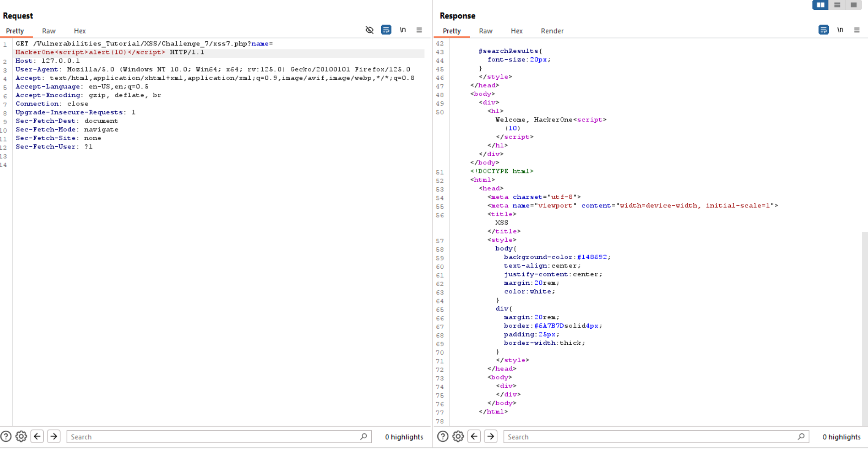
Task: Go to next match in Response search
Action: click(x=491, y=437)
